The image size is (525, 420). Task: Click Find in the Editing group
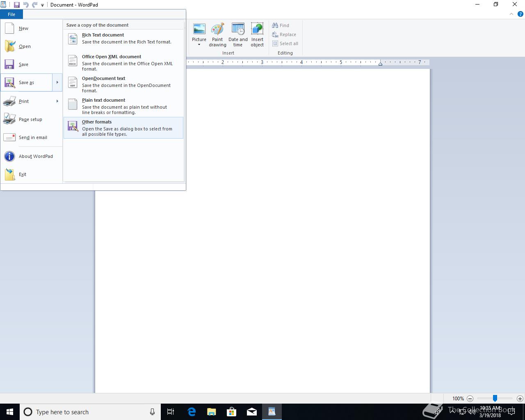click(x=281, y=25)
